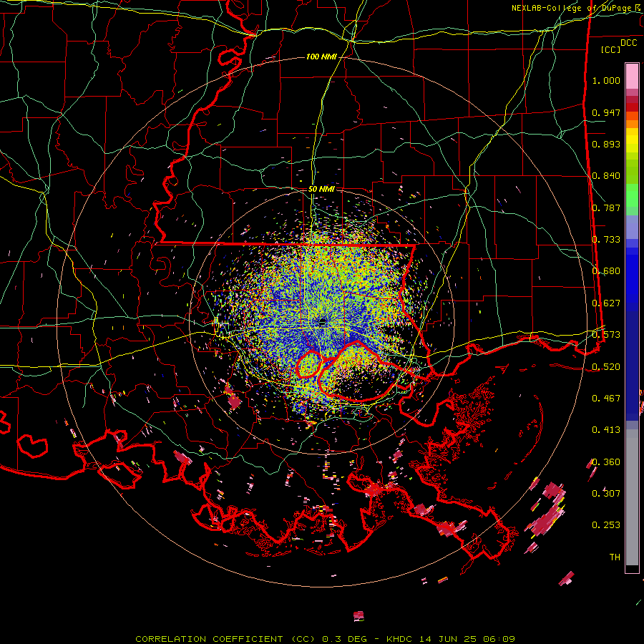Click the bright green segment of the color bar
The image size is (644, 644).
point(632,195)
